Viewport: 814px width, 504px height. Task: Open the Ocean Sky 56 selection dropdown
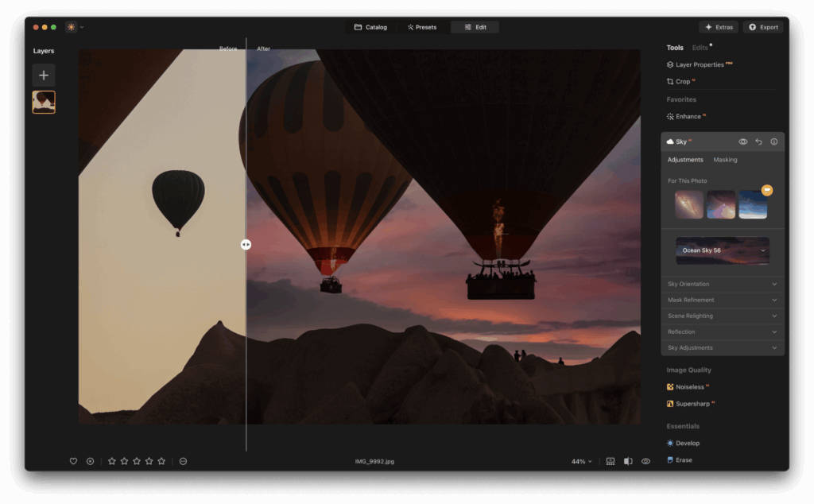click(722, 250)
